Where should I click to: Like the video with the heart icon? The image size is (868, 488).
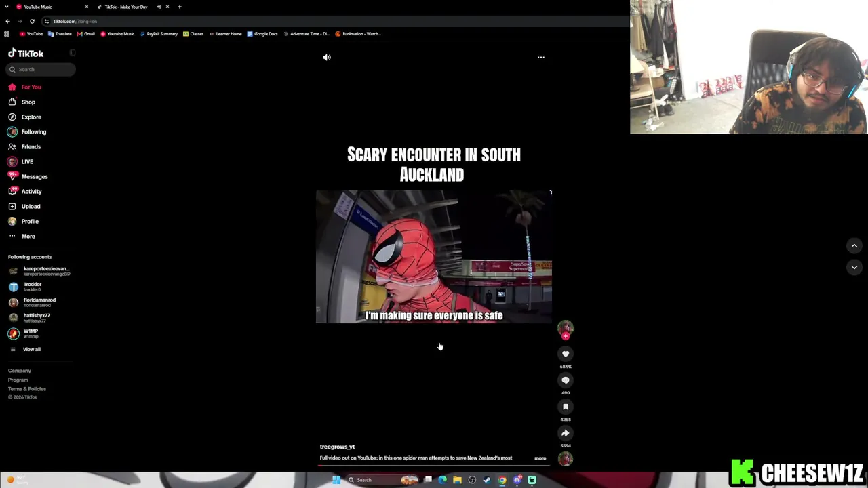point(566,354)
